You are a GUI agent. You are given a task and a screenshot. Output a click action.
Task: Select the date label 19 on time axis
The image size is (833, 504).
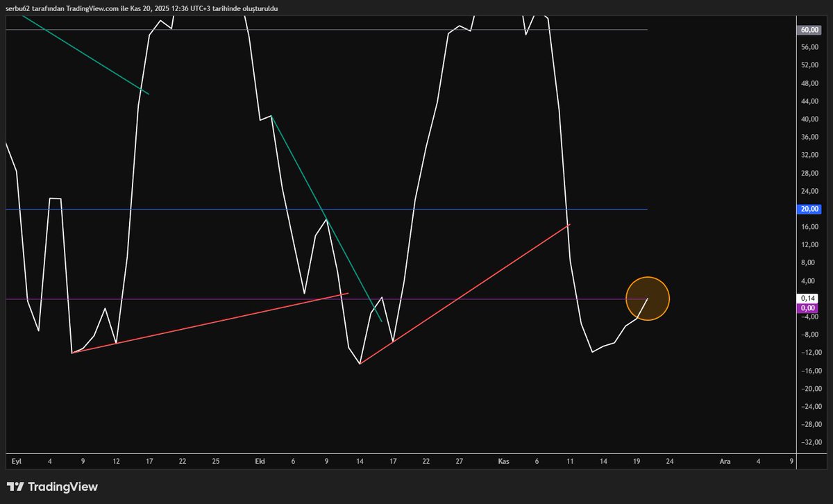coord(637,461)
